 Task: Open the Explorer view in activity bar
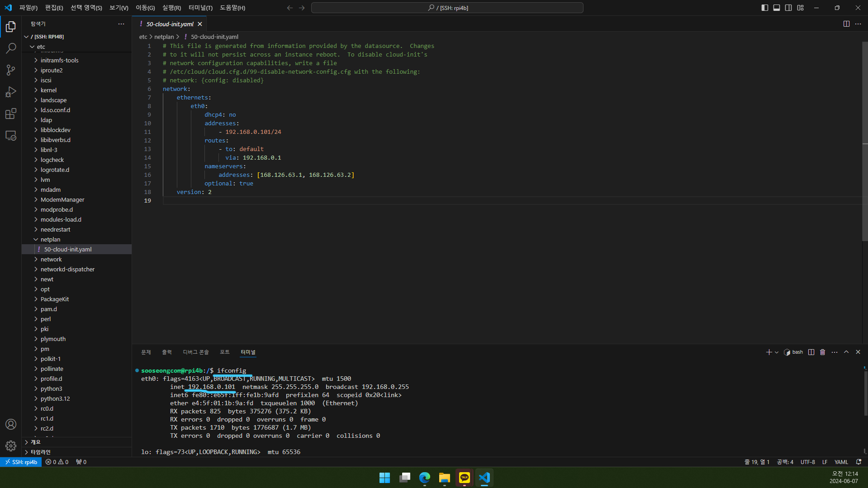coord(11,27)
